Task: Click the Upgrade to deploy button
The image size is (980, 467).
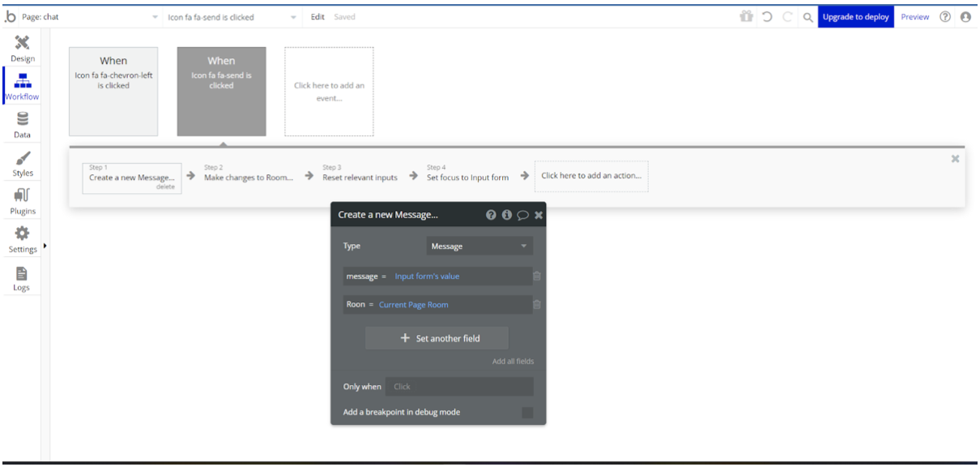Action: click(855, 17)
